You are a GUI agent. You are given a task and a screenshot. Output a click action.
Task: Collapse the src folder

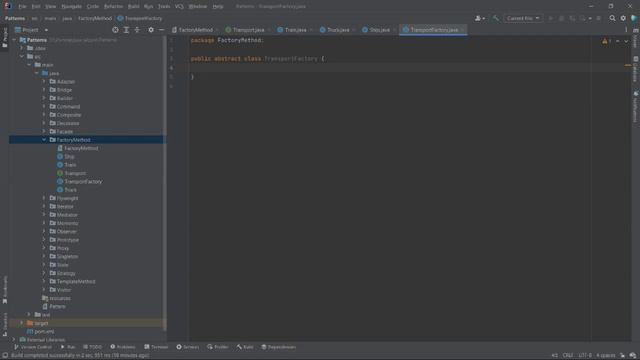point(22,56)
